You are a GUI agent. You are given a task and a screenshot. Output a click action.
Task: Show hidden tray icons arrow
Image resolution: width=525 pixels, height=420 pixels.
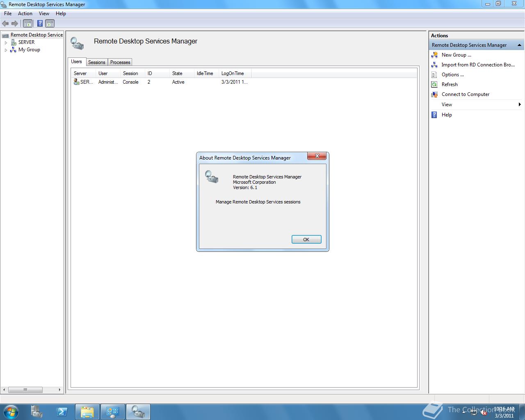(464, 412)
